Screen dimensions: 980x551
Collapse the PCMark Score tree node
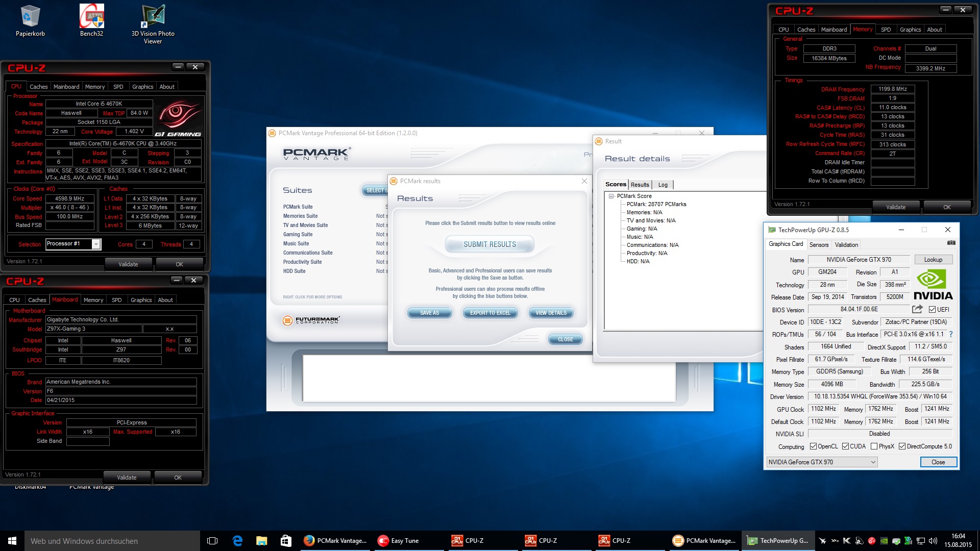[x=611, y=196]
